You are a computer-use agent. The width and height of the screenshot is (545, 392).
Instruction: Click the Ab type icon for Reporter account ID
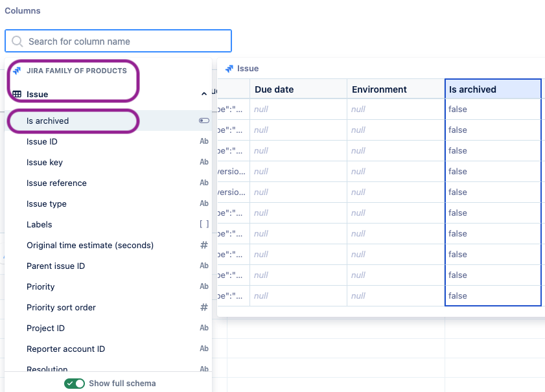[204, 349]
